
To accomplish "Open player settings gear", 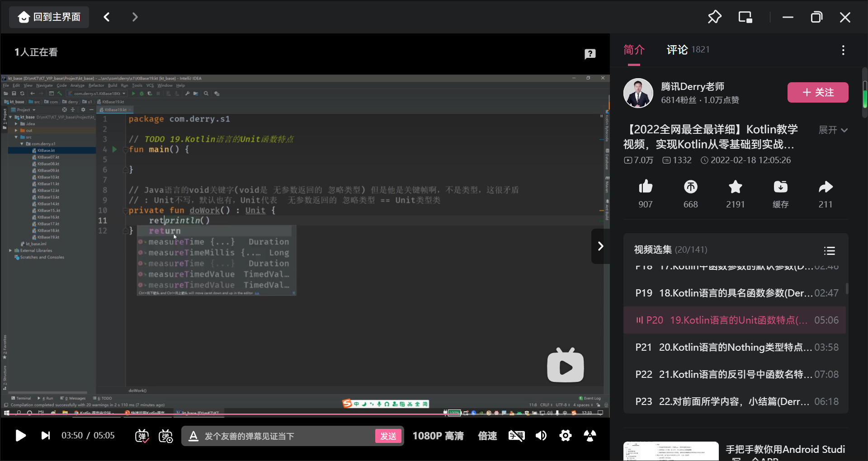I will [566, 436].
